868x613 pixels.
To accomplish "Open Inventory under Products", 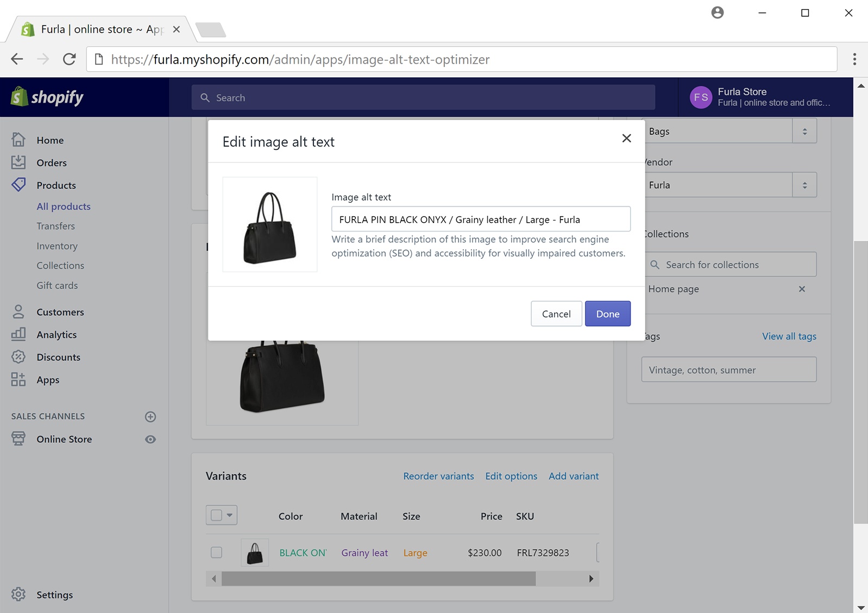I will pyautogui.click(x=57, y=246).
